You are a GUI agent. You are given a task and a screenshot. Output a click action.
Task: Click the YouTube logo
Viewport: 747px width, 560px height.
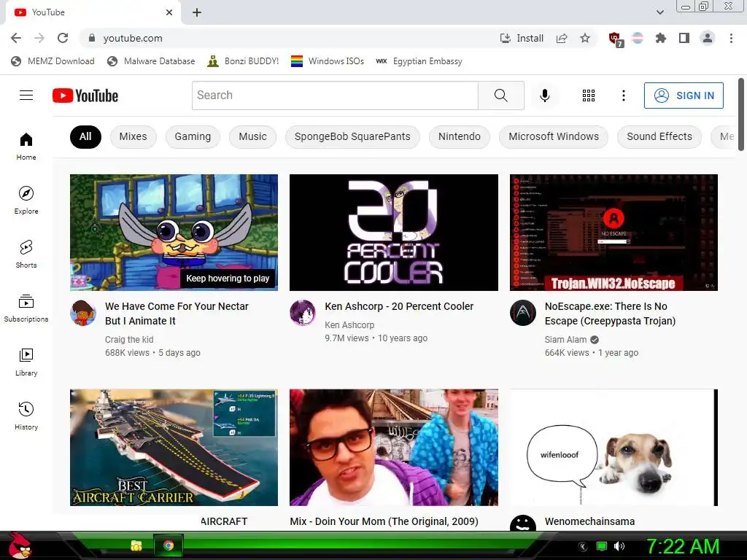tap(85, 96)
